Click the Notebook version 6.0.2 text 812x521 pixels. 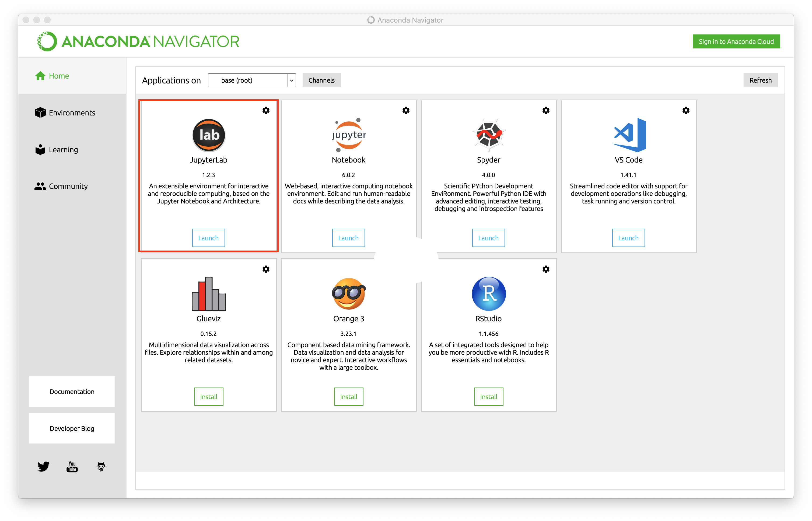348,175
